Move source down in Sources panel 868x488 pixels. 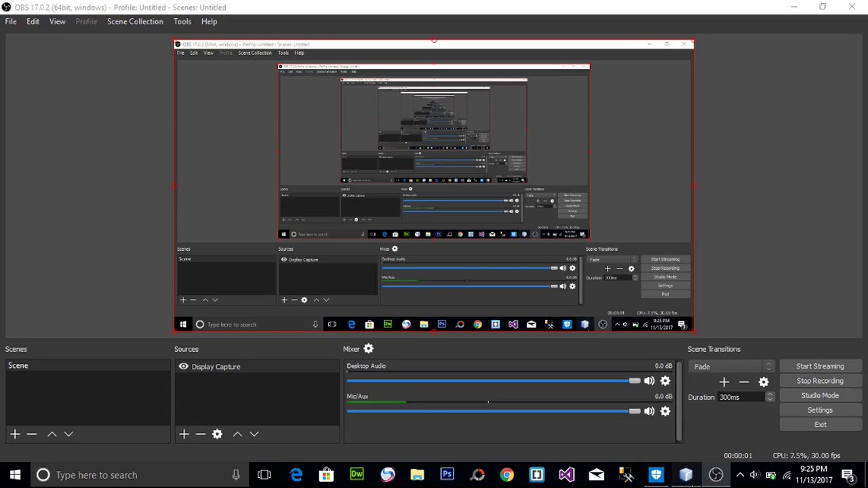(x=254, y=434)
